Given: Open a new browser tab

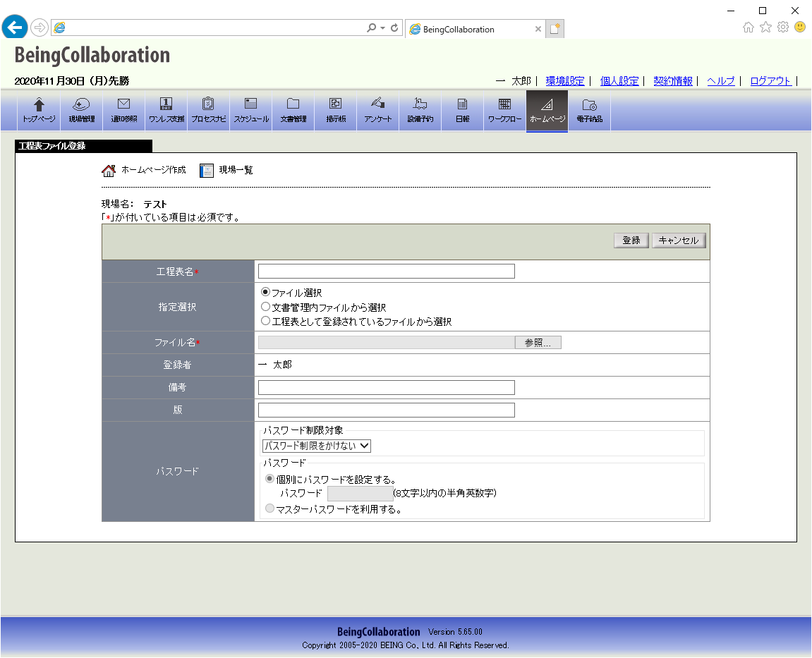Looking at the screenshot, I should (x=555, y=29).
